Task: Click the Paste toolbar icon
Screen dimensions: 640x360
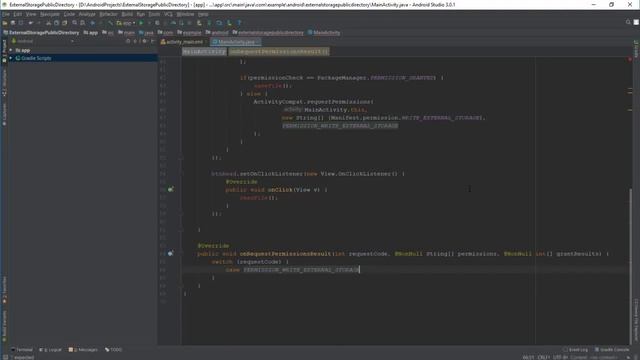Action: point(64,23)
